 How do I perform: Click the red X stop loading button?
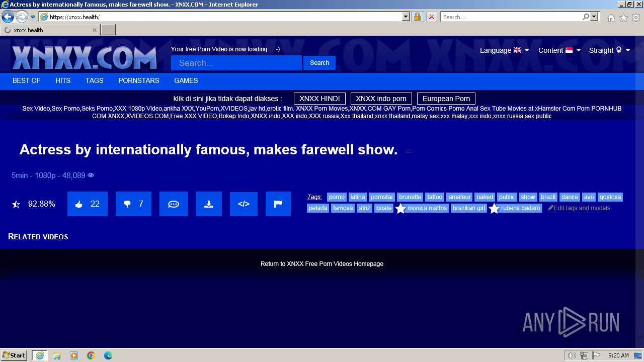(x=431, y=17)
